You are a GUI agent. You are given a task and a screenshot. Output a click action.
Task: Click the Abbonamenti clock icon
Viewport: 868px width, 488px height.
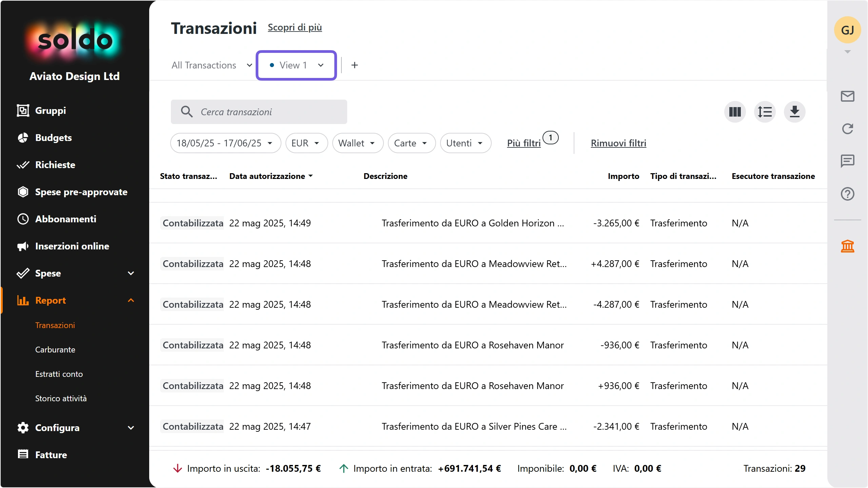tap(23, 219)
